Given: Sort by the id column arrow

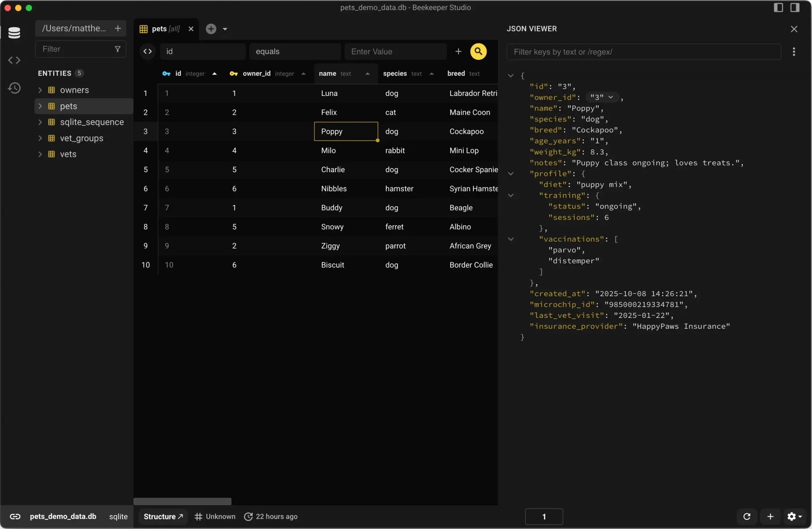Looking at the screenshot, I should 215,74.
